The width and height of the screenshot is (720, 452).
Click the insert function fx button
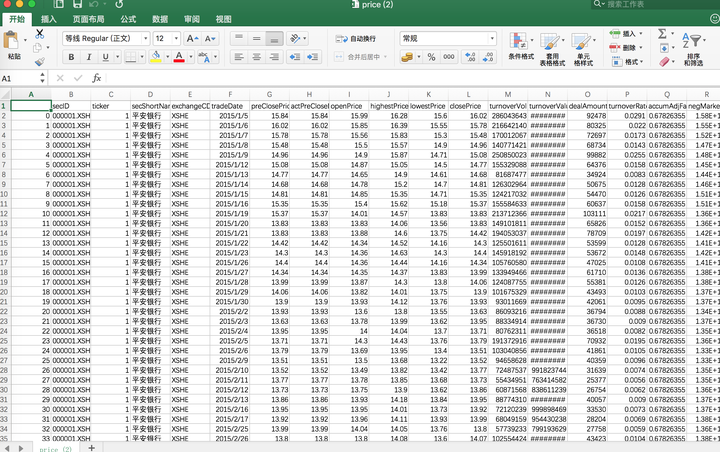[x=96, y=78]
